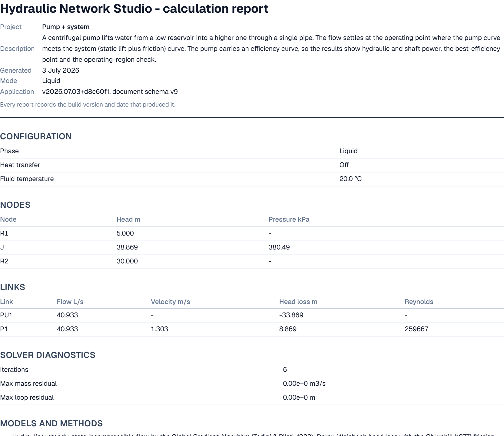
Task: Click the R1 head value '5.000'
Action: click(x=125, y=233)
